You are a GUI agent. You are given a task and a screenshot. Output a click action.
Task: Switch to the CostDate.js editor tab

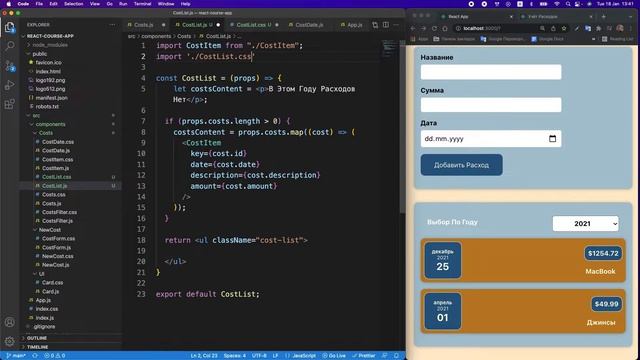[309, 25]
